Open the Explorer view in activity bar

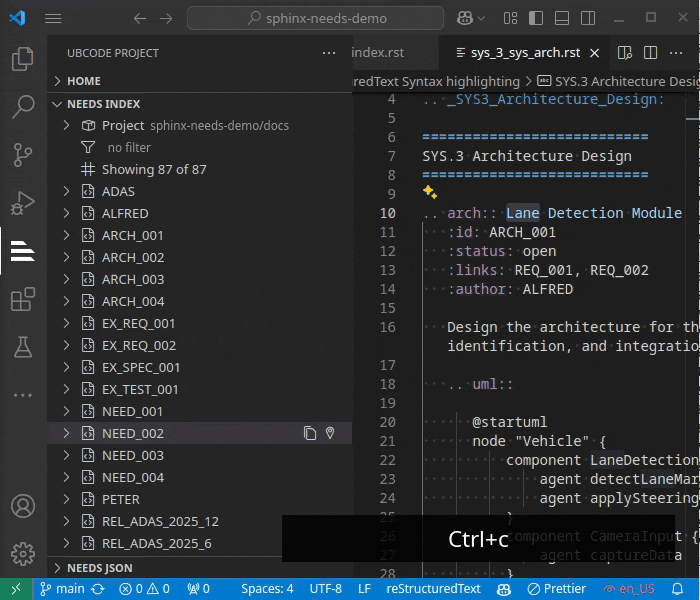tap(22, 59)
